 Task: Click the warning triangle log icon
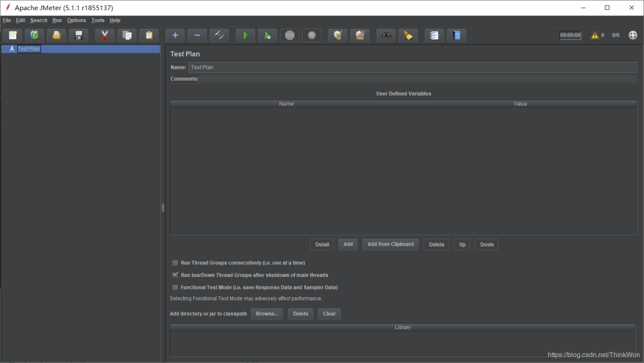(x=595, y=35)
